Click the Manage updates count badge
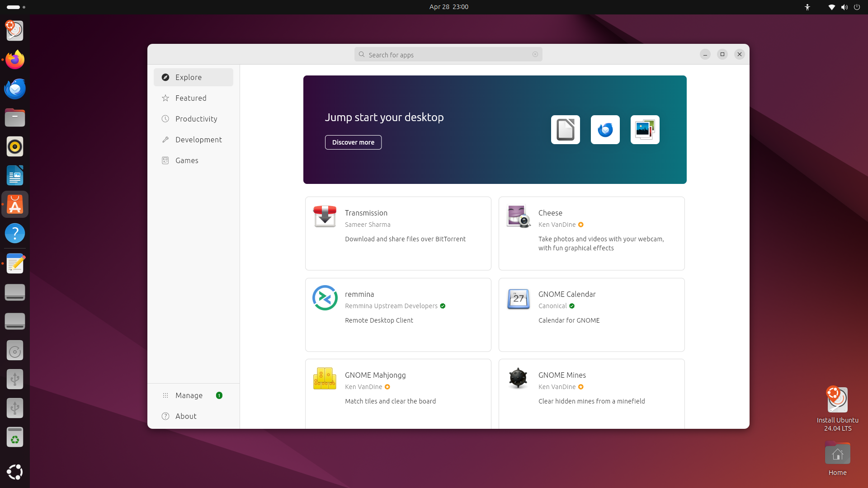This screenshot has height=488, width=868. click(x=219, y=395)
